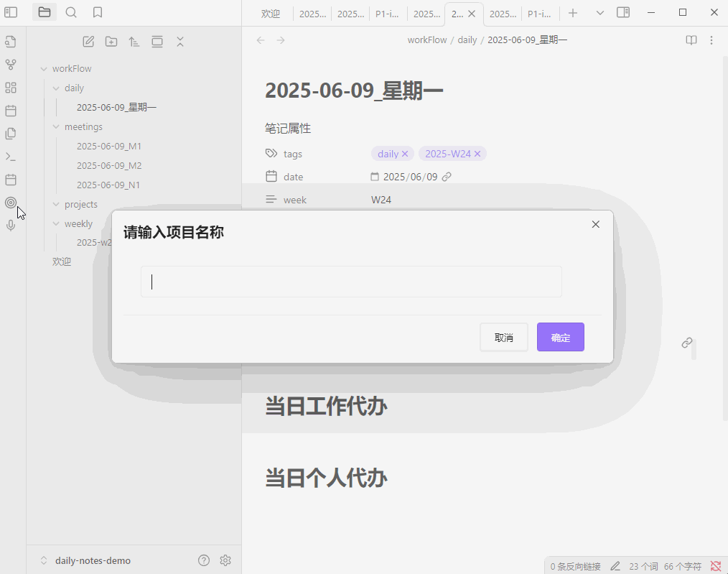
Task: Open the document more-options menu (⋮)
Action: click(711, 40)
